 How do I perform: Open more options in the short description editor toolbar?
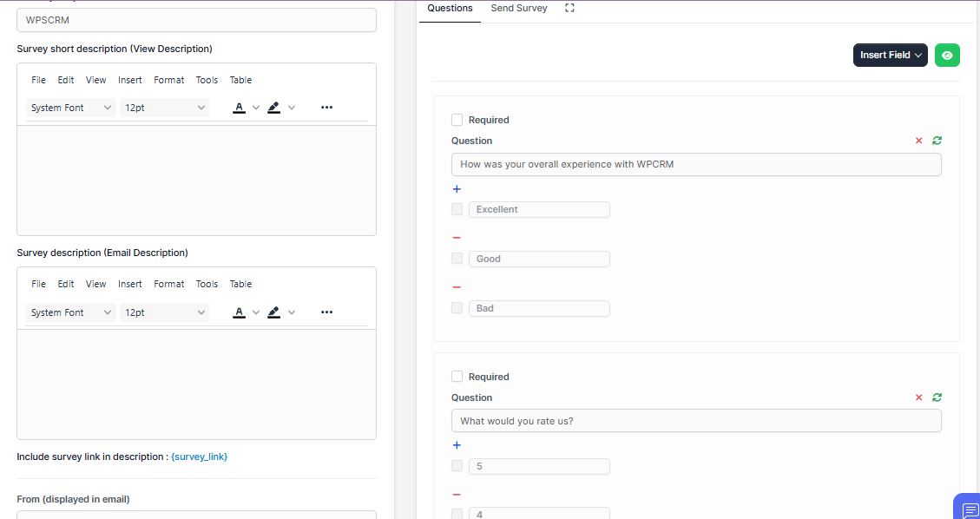pos(326,108)
